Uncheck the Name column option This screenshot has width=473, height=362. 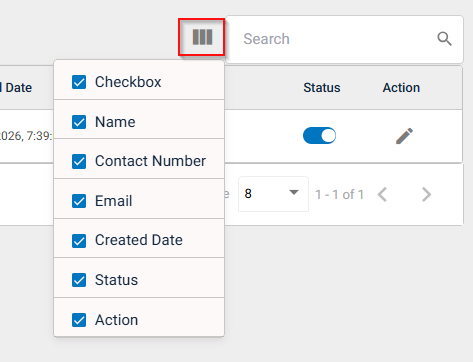(x=79, y=122)
